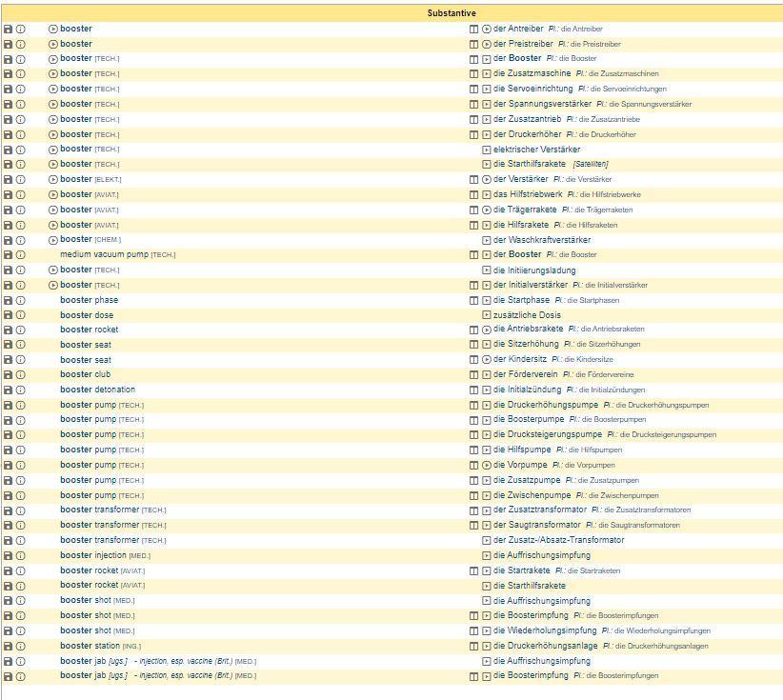Viewport: 783px width, 700px height.
Task: Open inflection table for "die Vorpumpe"
Action: (x=473, y=466)
